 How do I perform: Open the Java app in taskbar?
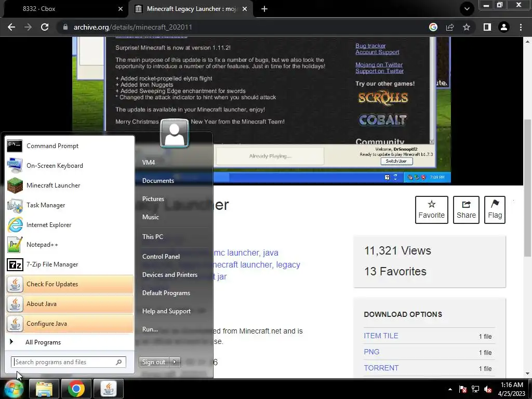pyautogui.click(x=109, y=389)
